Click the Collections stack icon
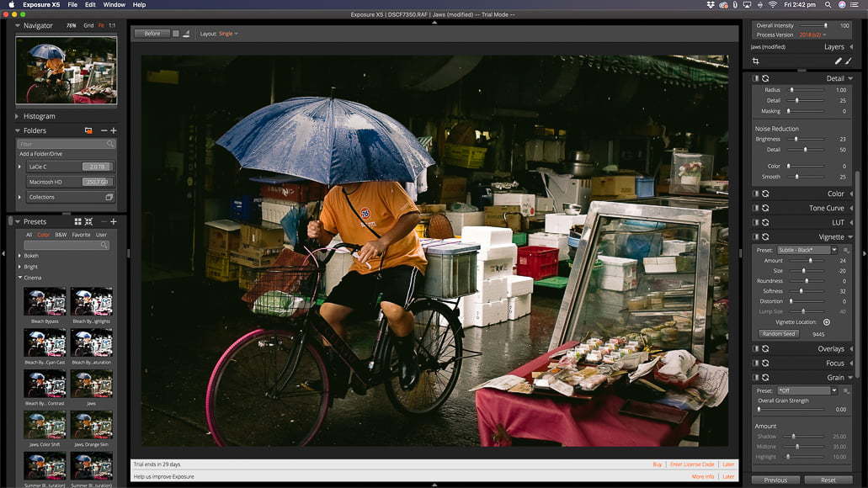The width and height of the screenshot is (868, 488). click(109, 197)
